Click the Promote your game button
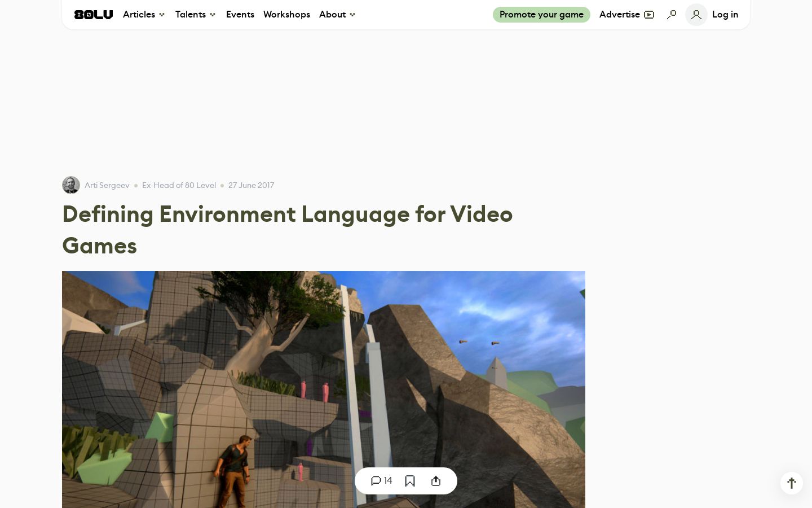This screenshot has width=812, height=508. pyautogui.click(x=541, y=15)
